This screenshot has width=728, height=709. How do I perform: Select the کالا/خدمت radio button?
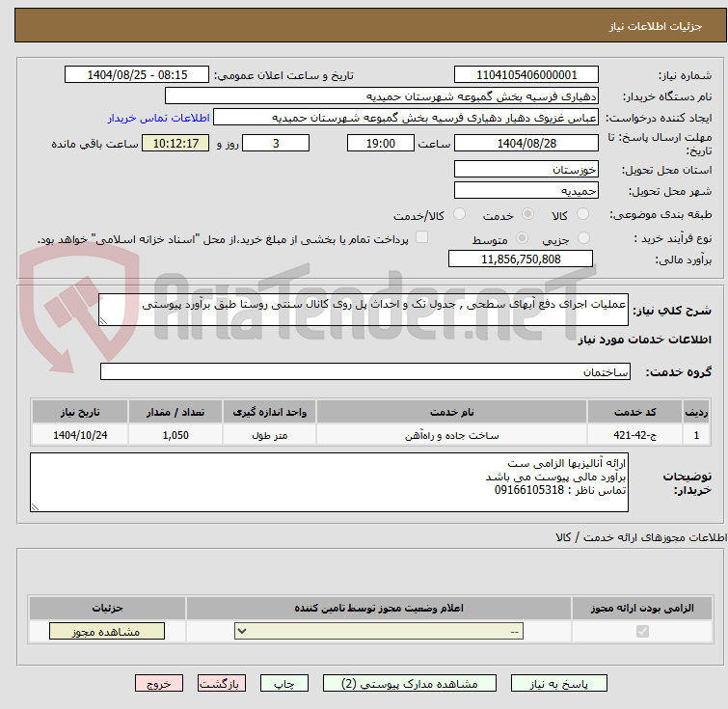point(459,214)
